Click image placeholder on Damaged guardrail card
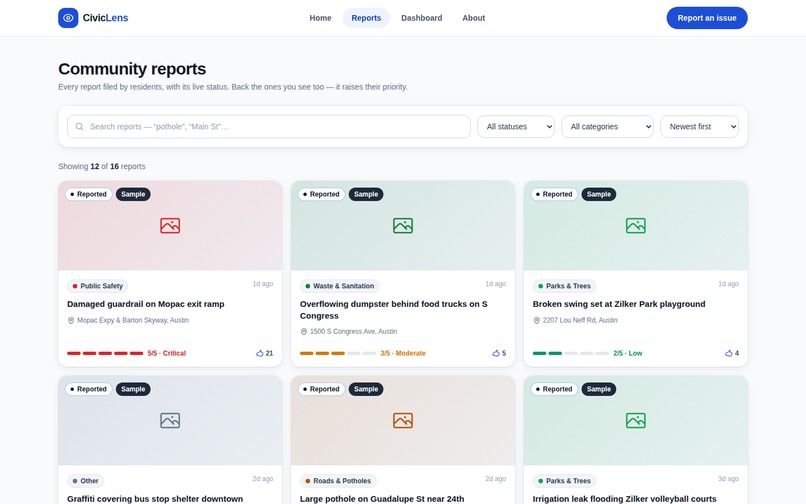 point(170,225)
